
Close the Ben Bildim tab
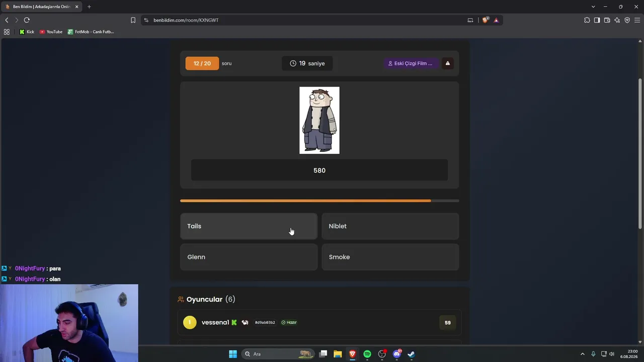click(77, 7)
